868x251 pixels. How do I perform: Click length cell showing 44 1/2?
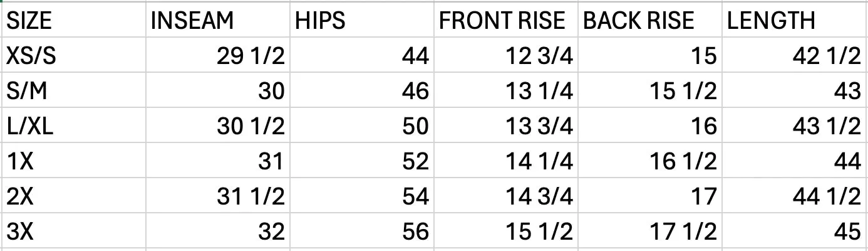[x=795, y=196]
